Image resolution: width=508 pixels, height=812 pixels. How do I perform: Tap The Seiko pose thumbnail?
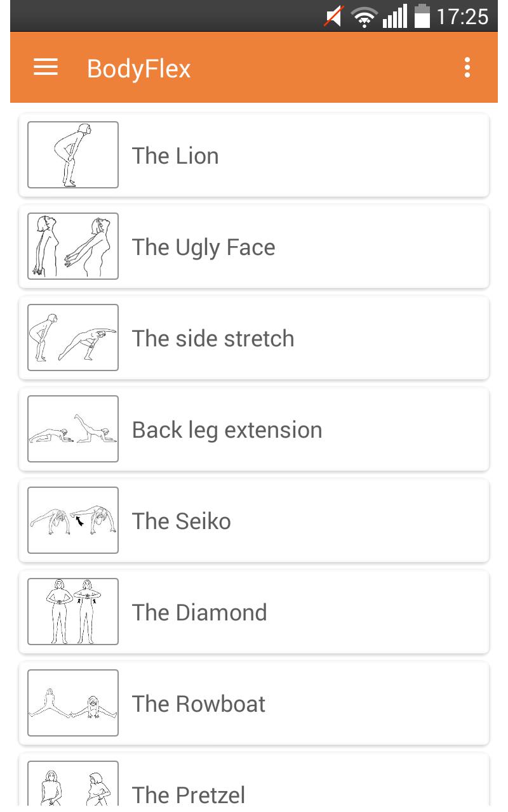coord(73,520)
